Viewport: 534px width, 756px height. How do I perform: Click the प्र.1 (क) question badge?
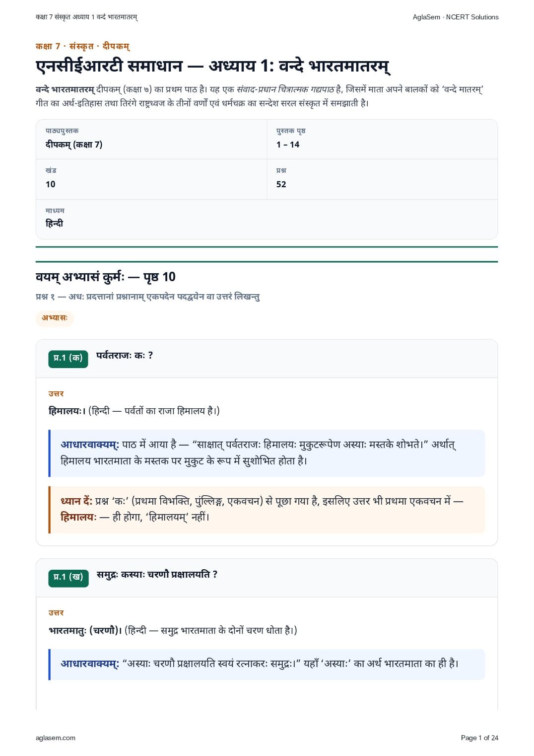pos(68,359)
